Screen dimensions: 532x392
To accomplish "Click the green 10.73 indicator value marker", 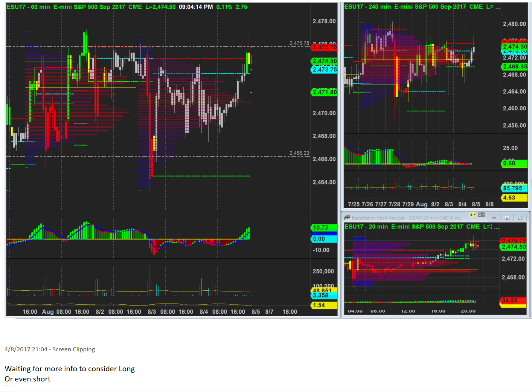I will click(x=324, y=227).
